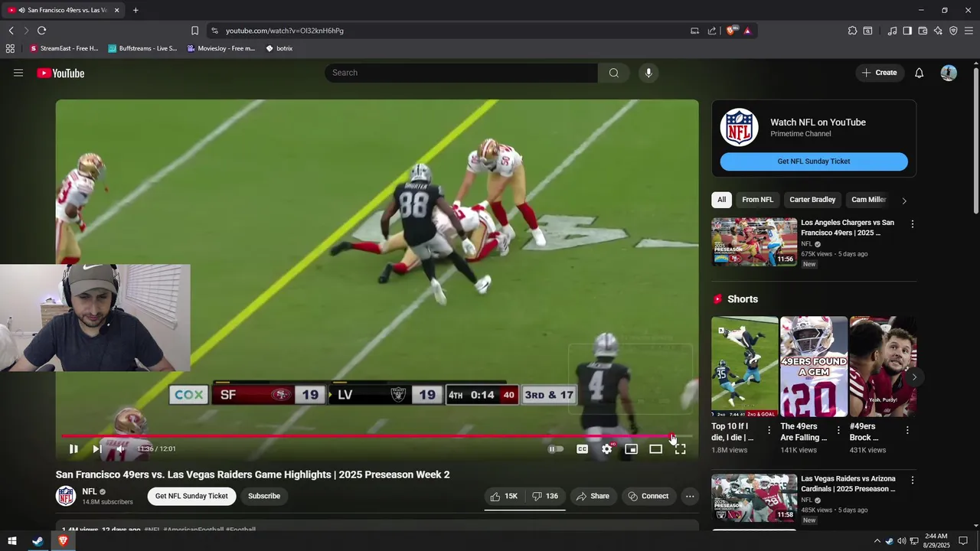
Task: Open the account avatar menu
Action: [x=949, y=73]
